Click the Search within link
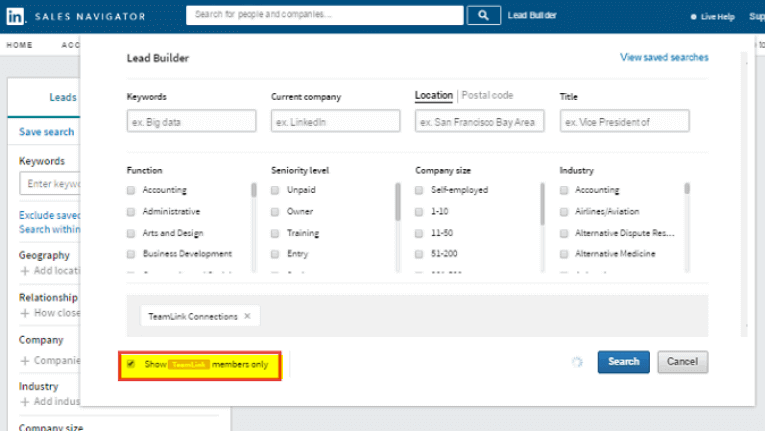Image resolution: width=765 pixels, height=431 pixels. (49, 229)
